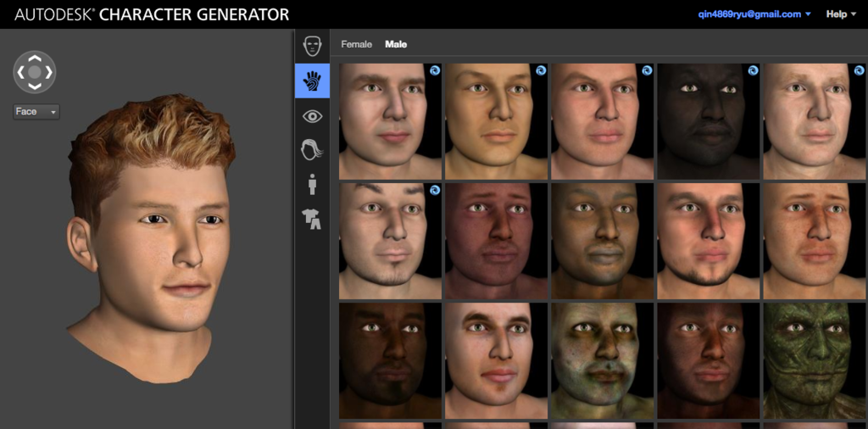Switch to the Female tab

pyautogui.click(x=357, y=44)
